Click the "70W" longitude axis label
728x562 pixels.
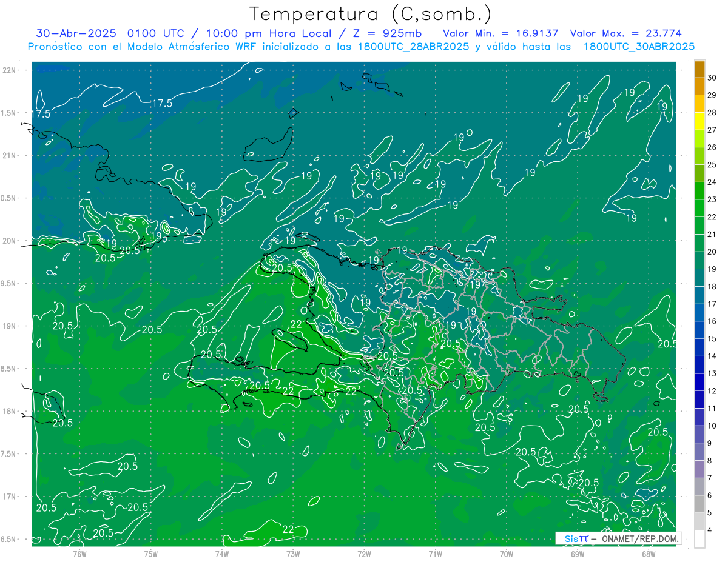click(507, 554)
